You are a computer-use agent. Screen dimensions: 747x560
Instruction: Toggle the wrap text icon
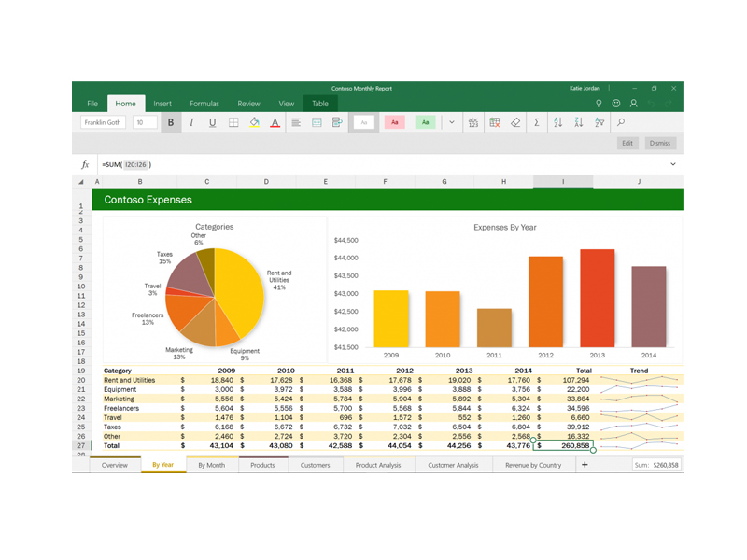[x=337, y=122]
